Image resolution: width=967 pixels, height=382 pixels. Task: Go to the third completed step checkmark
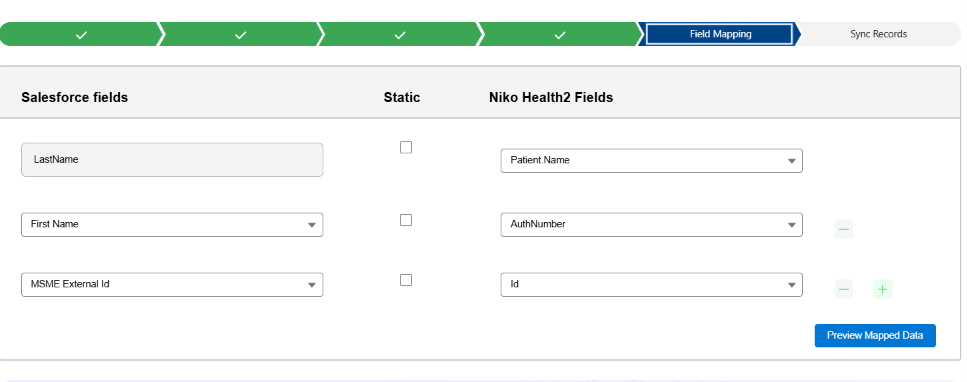pyautogui.click(x=400, y=35)
